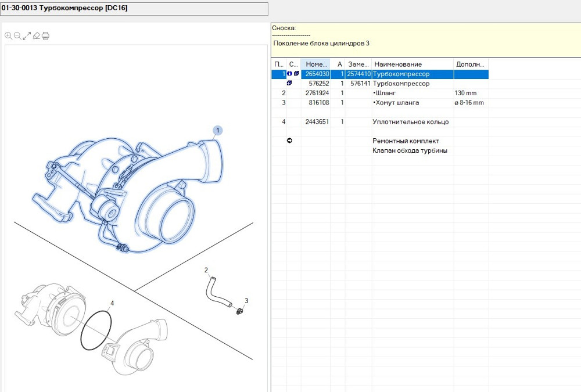Click arrow icon beside Ремонтный комплект

pos(290,141)
